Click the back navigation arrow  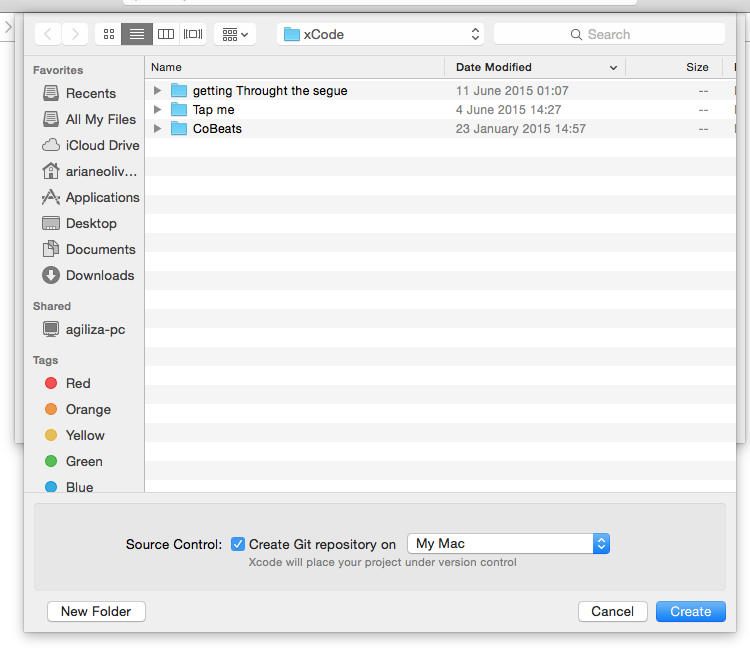pos(48,34)
